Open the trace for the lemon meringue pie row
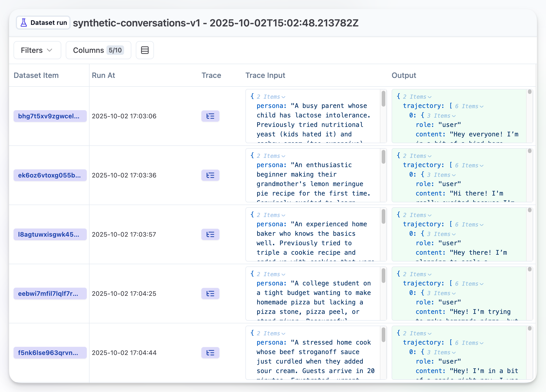This screenshot has height=392, width=546. (x=210, y=175)
